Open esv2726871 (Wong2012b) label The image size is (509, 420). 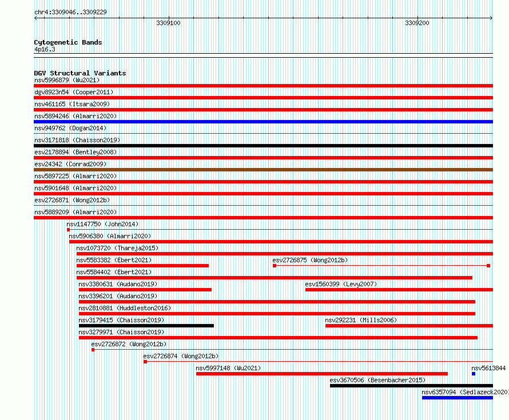[x=72, y=200]
